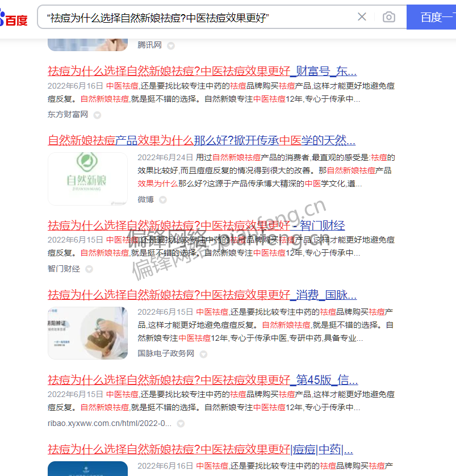Expand the dropdown arrow next to 微博
Viewport: 456px width, 476px height.
163,200
